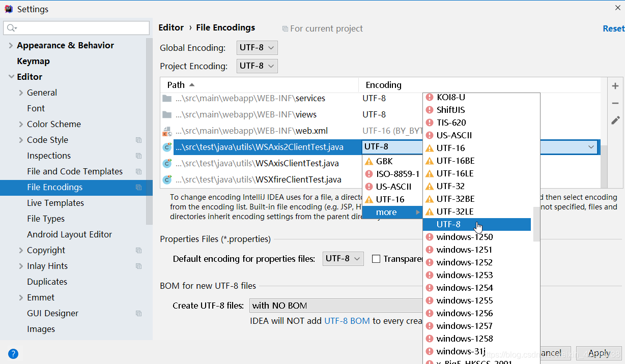Image resolution: width=625 pixels, height=364 pixels.
Task: Click the Reset link
Action: pos(613,28)
